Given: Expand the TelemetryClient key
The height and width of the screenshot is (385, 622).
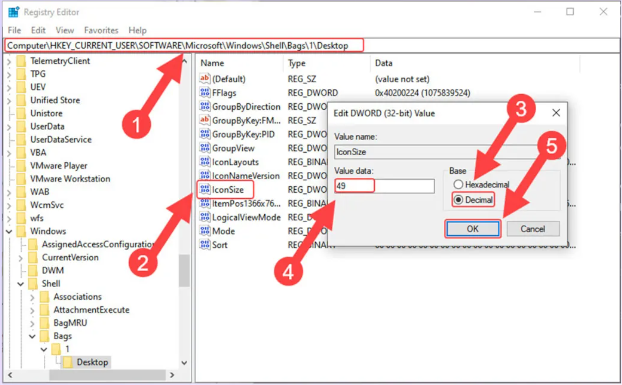Looking at the screenshot, I should click(9, 61).
